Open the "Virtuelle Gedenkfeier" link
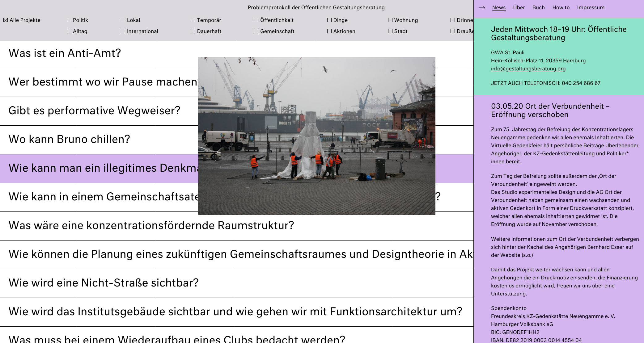 [x=516, y=145]
